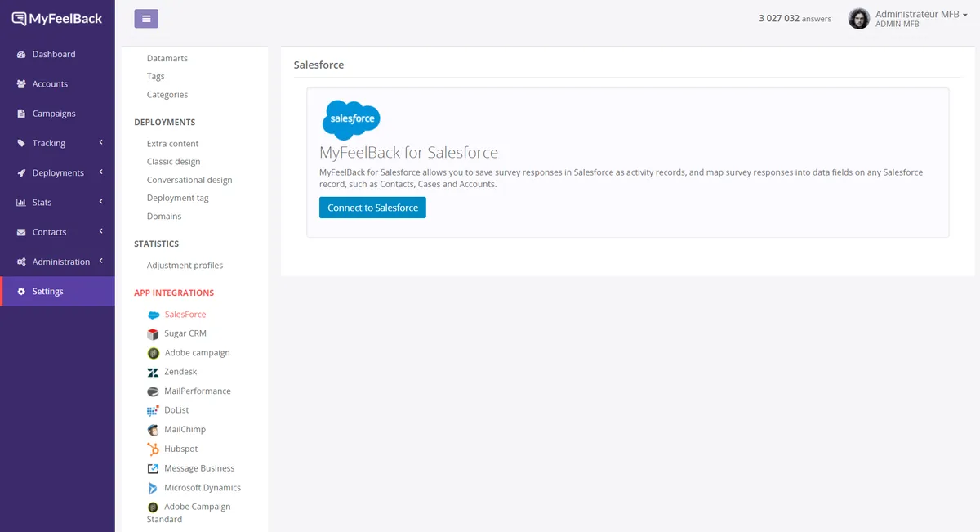Go to Extra content settings
This screenshot has width=980, height=532.
pos(173,144)
